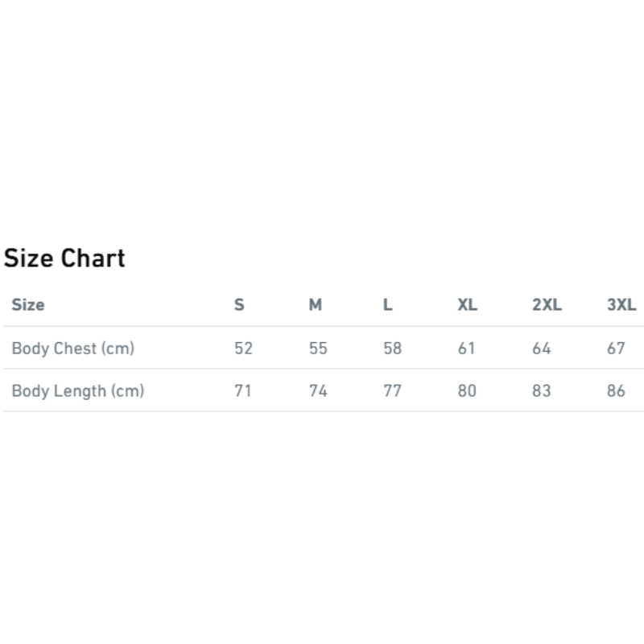Image resolution: width=644 pixels, height=644 pixels.
Task: Select the Size column header
Action: point(28,305)
